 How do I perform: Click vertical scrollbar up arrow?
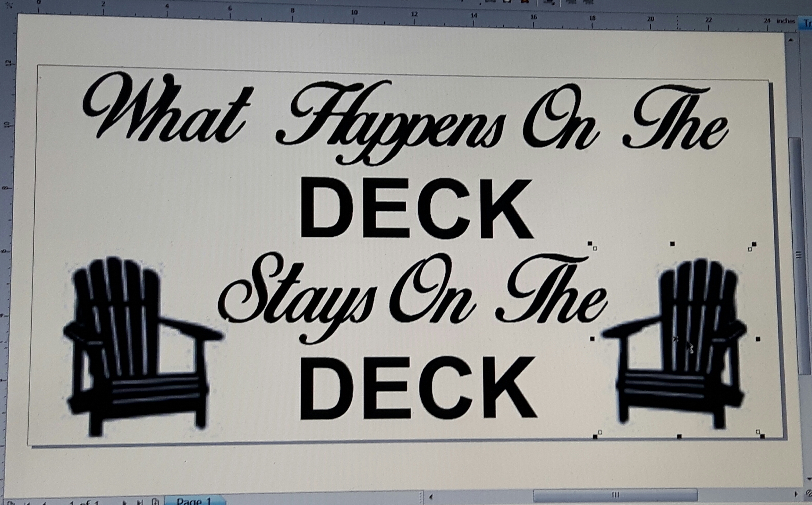(x=790, y=40)
